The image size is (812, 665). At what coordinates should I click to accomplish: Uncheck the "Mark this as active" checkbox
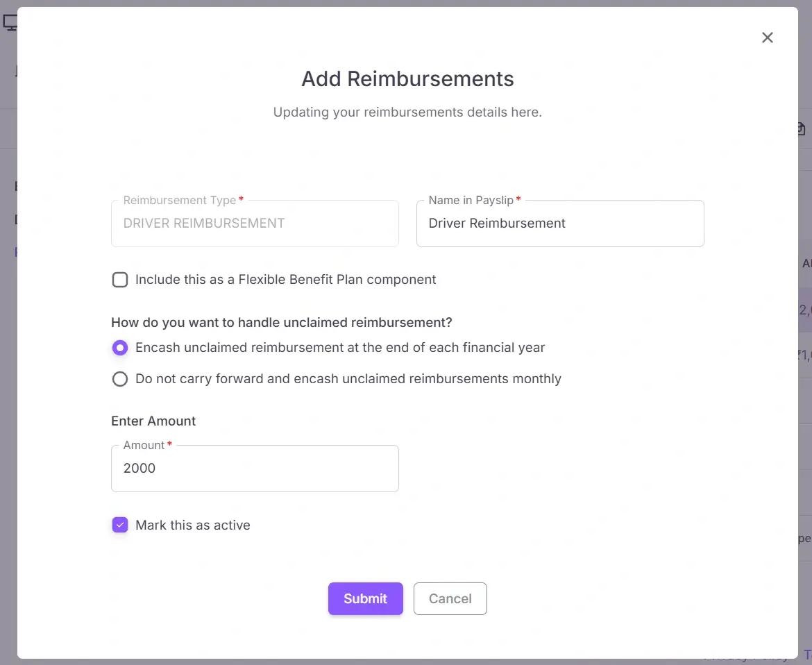120,525
